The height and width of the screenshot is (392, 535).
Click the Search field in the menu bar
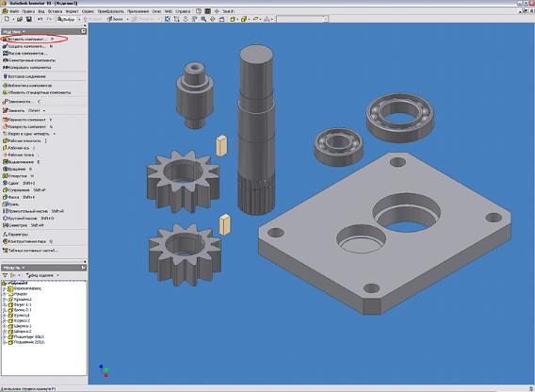[229, 11]
